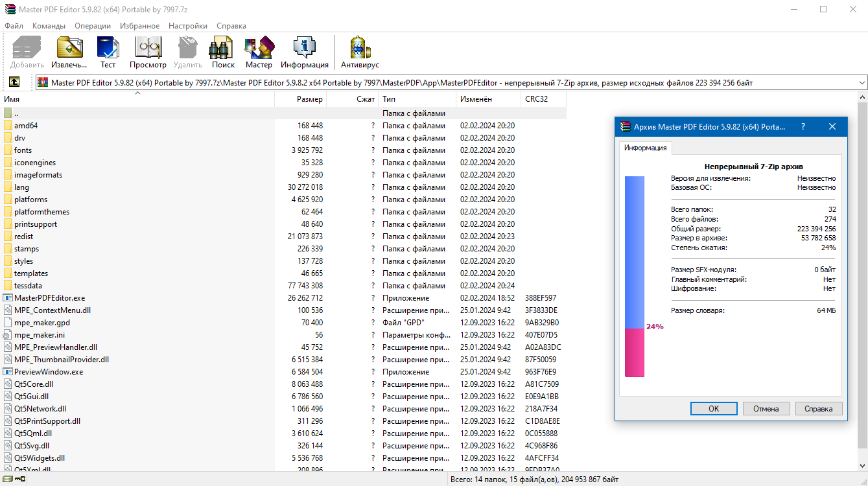868x486 pixels.
Task: Run the Antivirus (Антивирус) scan icon
Action: coord(360,52)
